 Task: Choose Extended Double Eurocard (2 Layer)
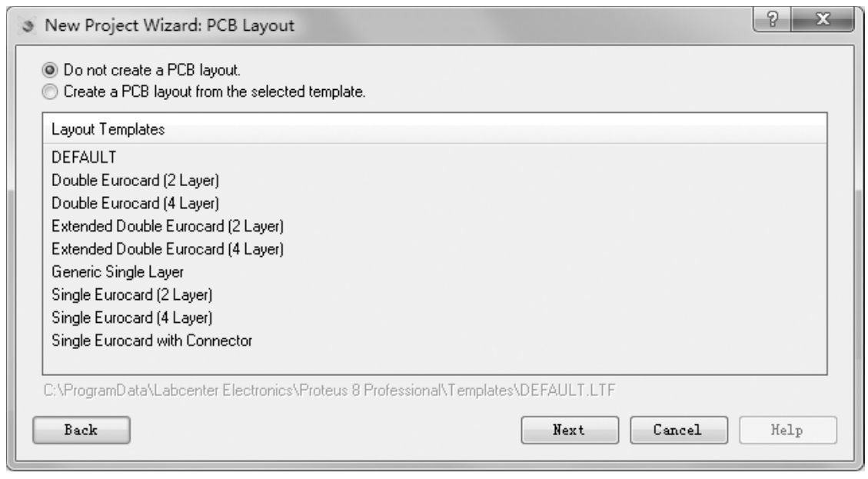tap(168, 226)
